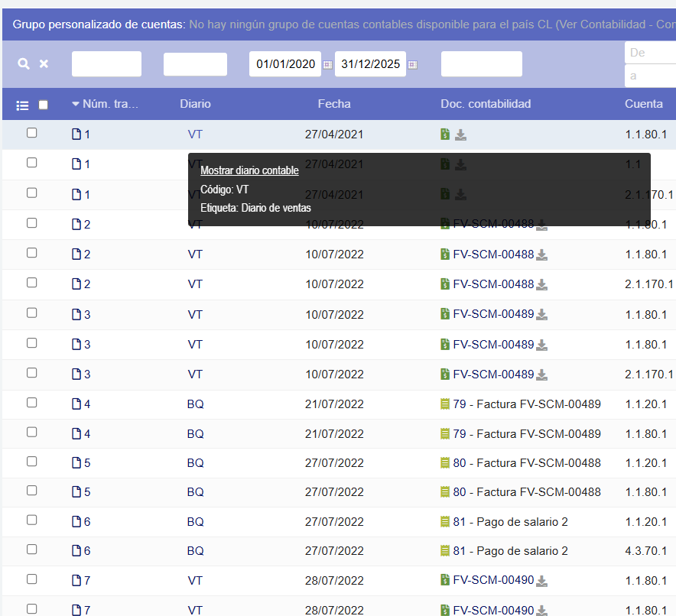Open calendar picker next to 31/12/2025
676x616 pixels.
tap(412, 65)
